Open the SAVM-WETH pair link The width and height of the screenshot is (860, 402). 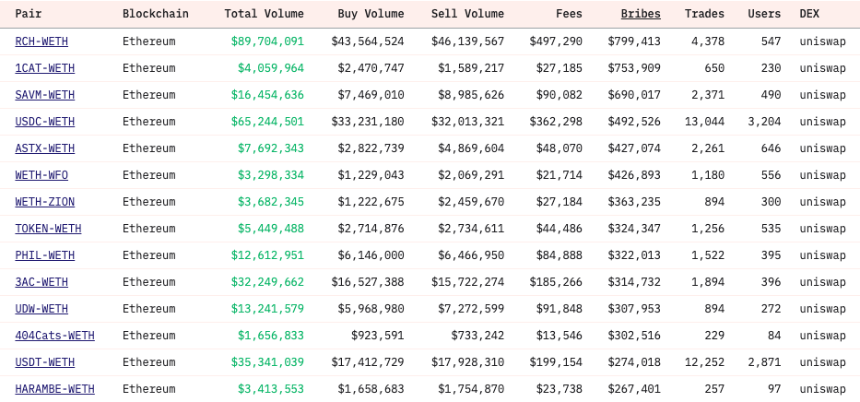(x=45, y=95)
